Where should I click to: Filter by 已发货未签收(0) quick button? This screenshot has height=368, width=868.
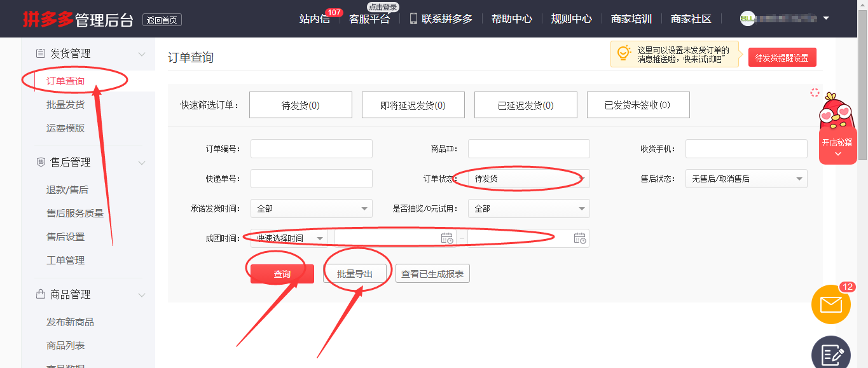(638, 105)
